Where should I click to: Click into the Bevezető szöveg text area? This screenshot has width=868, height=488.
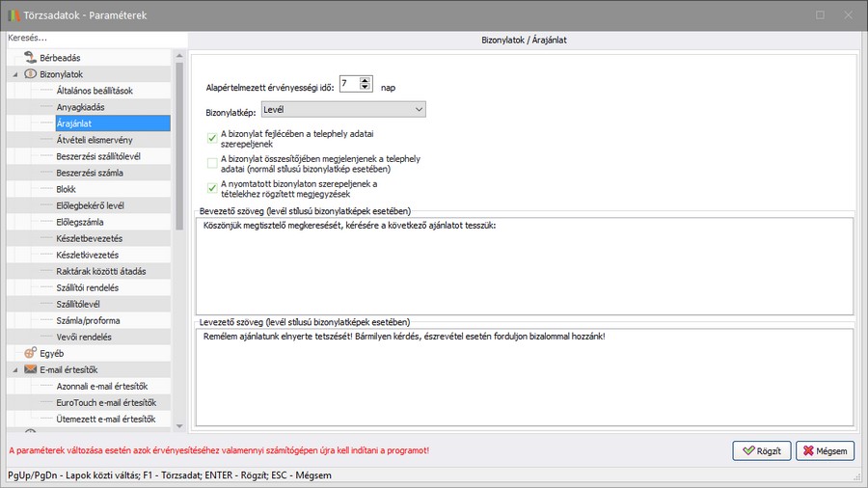(524, 265)
